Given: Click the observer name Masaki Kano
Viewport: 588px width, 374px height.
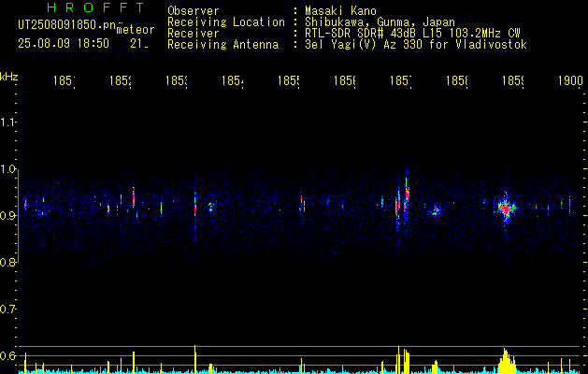Looking at the screenshot, I should click(340, 11).
